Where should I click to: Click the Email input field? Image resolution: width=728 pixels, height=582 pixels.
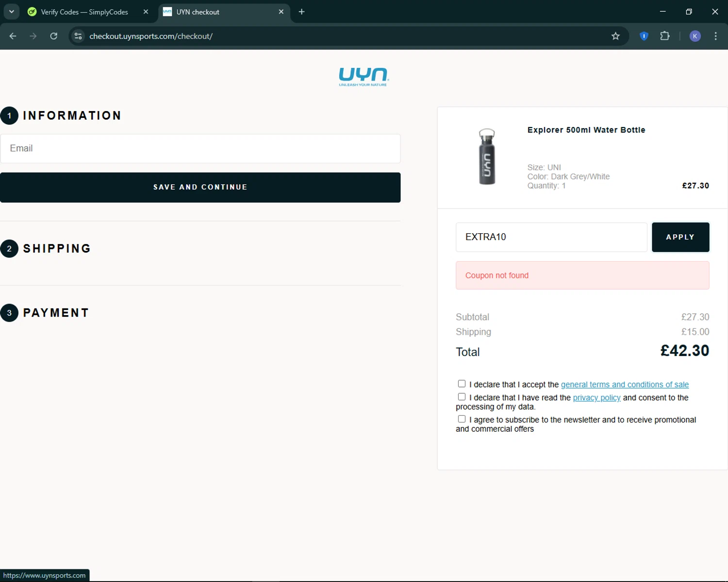200,148
